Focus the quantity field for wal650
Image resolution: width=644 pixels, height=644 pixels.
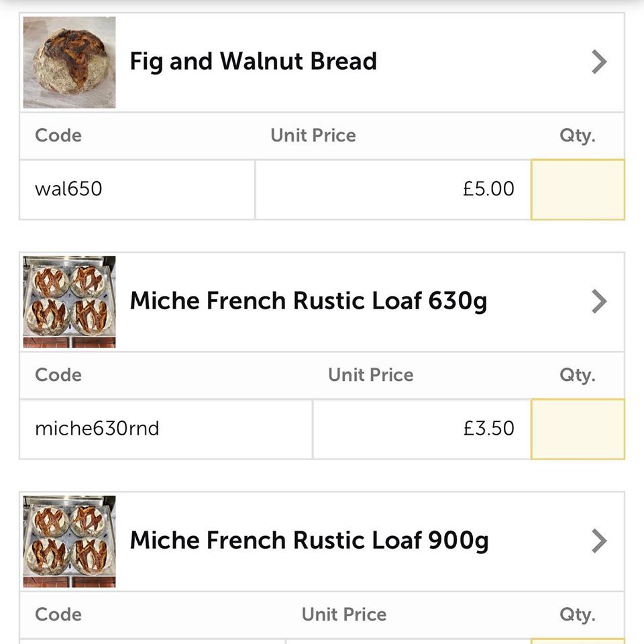(578, 189)
